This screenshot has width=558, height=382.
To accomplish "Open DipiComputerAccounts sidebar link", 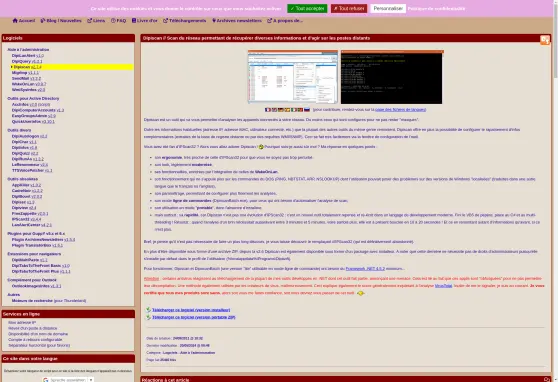I will pyautogui.click(x=38, y=110).
